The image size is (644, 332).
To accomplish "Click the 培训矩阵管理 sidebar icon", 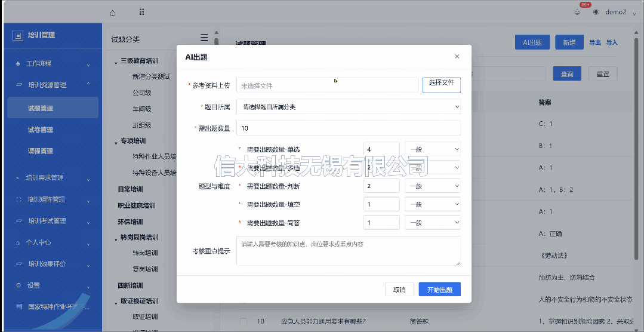I will coord(18,199).
